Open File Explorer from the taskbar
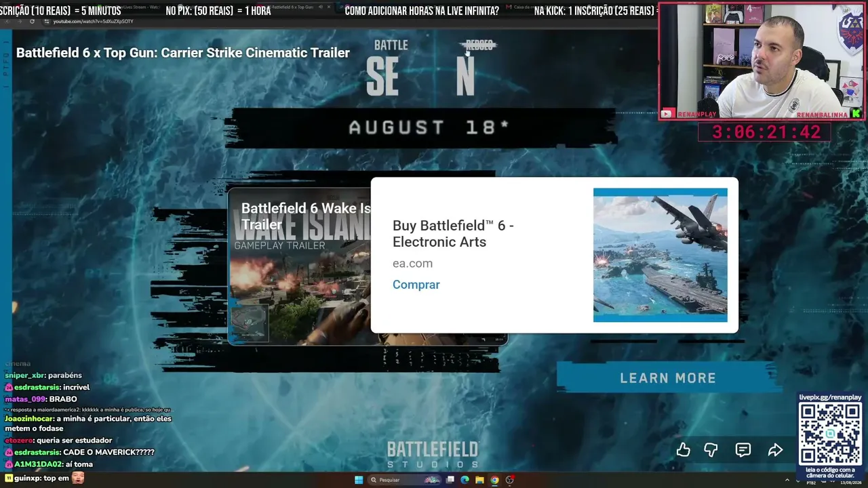Image resolution: width=868 pixels, height=488 pixels. tap(479, 480)
